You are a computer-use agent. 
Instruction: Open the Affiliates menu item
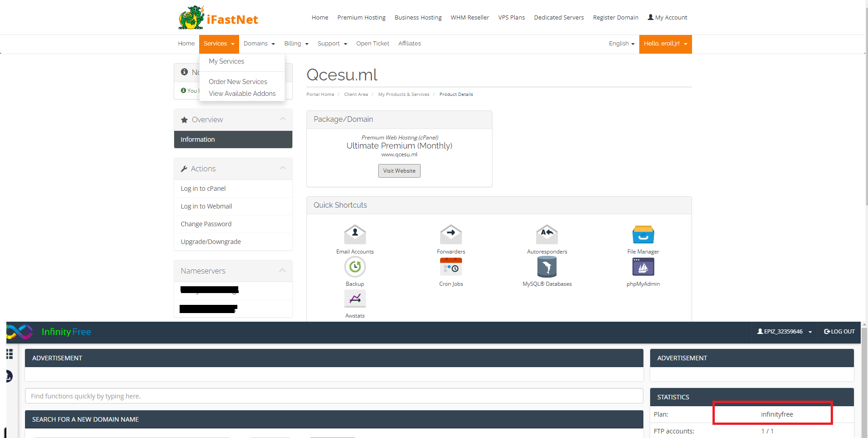(410, 44)
